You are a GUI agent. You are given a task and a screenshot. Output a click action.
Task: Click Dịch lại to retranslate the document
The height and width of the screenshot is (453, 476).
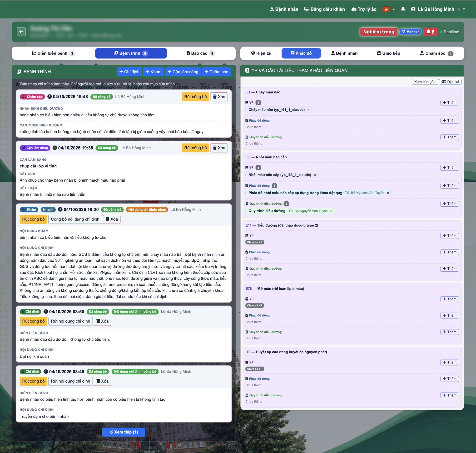pyautogui.click(x=450, y=82)
